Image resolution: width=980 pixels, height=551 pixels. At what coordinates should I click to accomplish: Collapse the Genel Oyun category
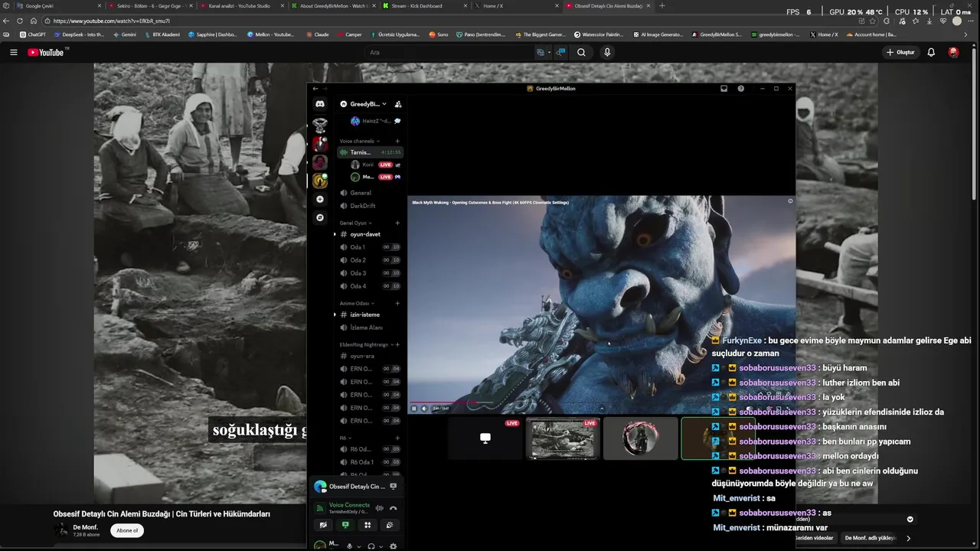tap(355, 223)
